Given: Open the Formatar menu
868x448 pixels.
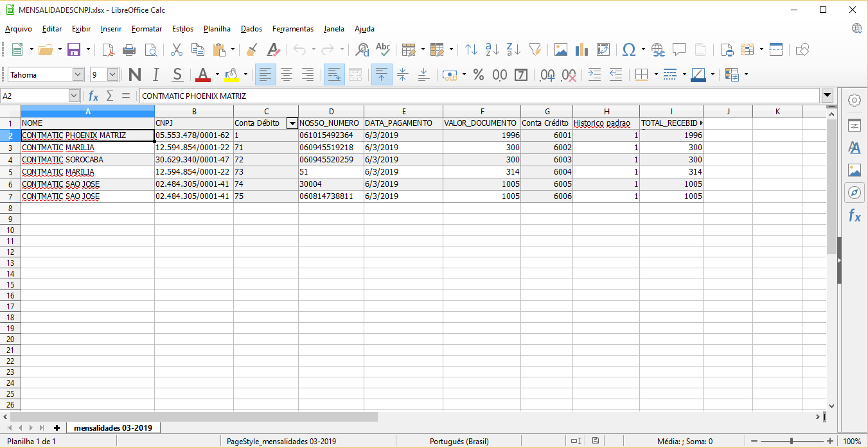Looking at the screenshot, I should [x=146, y=29].
